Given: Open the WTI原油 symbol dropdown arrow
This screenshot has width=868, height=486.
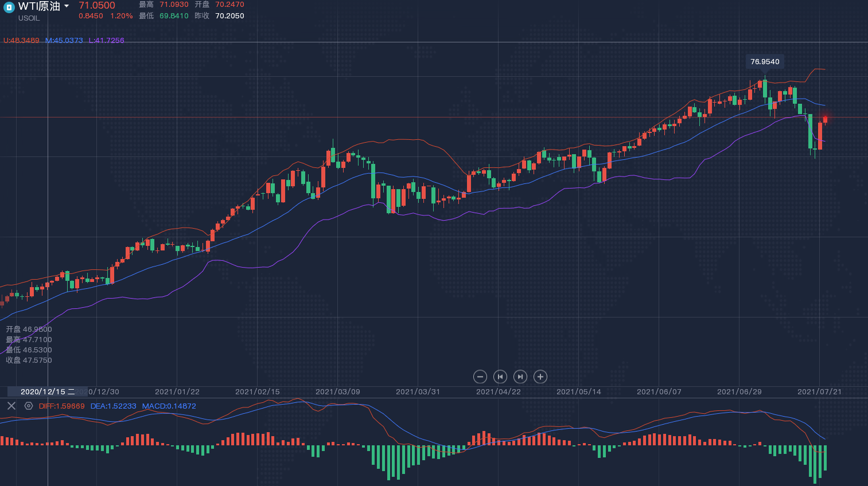Looking at the screenshot, I should (67, 6).
